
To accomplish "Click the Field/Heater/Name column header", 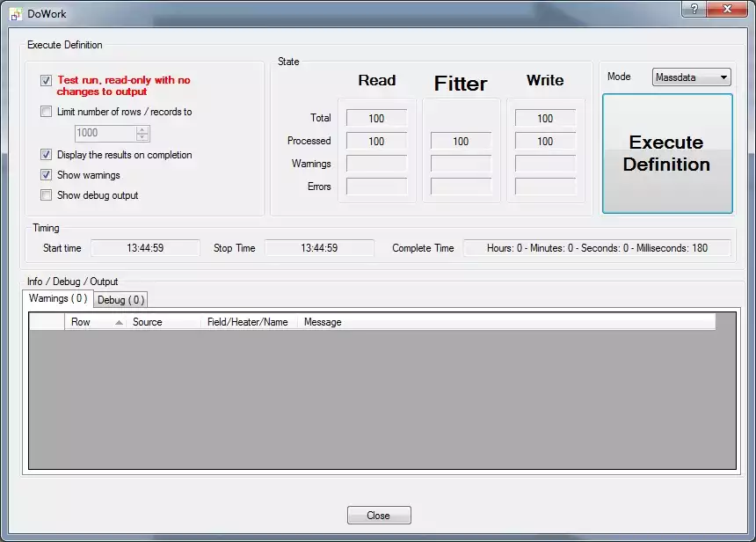I will (x=248, y=322).
